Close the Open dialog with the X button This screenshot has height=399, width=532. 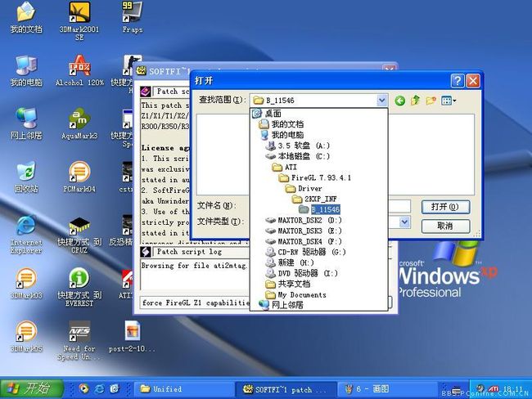[473, 81]
